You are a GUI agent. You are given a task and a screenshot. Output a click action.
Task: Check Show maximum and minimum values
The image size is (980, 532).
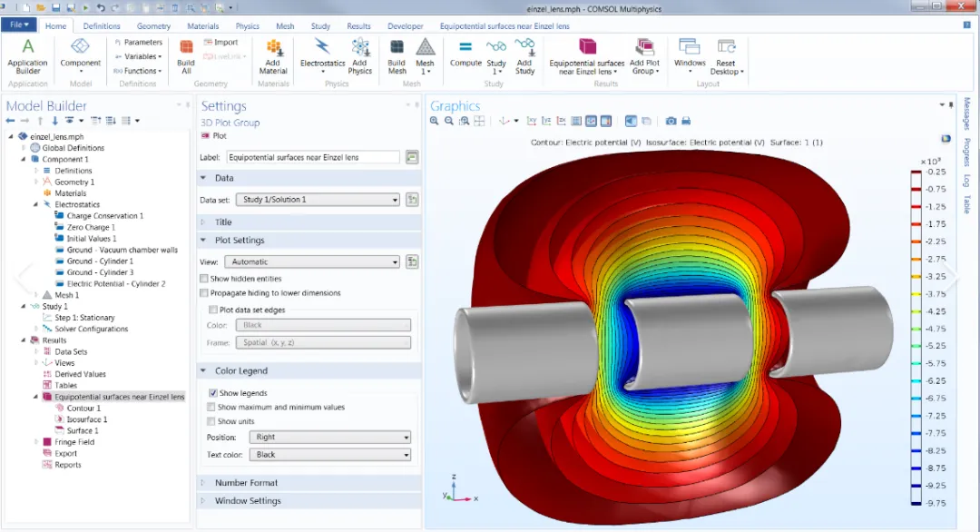(211, 407)
